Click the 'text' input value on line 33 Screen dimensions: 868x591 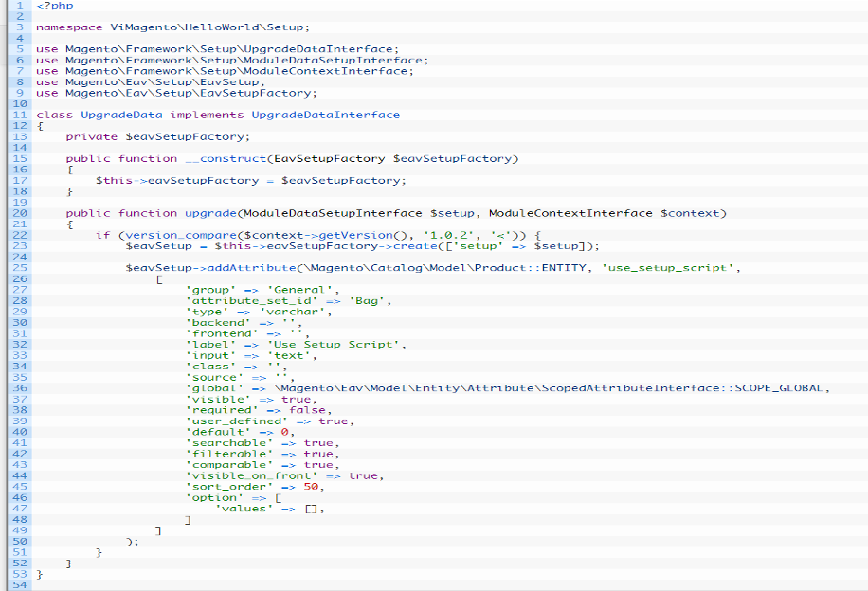(288, 356)
